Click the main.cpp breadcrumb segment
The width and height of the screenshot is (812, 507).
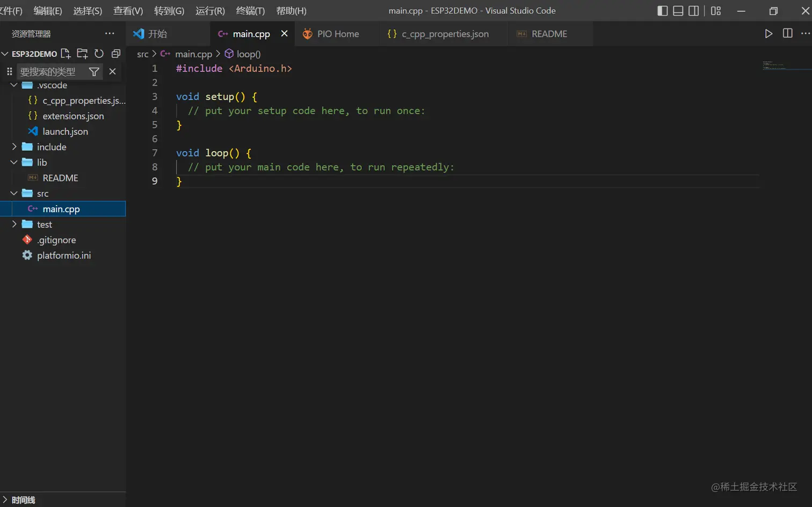tap(193, 54)
